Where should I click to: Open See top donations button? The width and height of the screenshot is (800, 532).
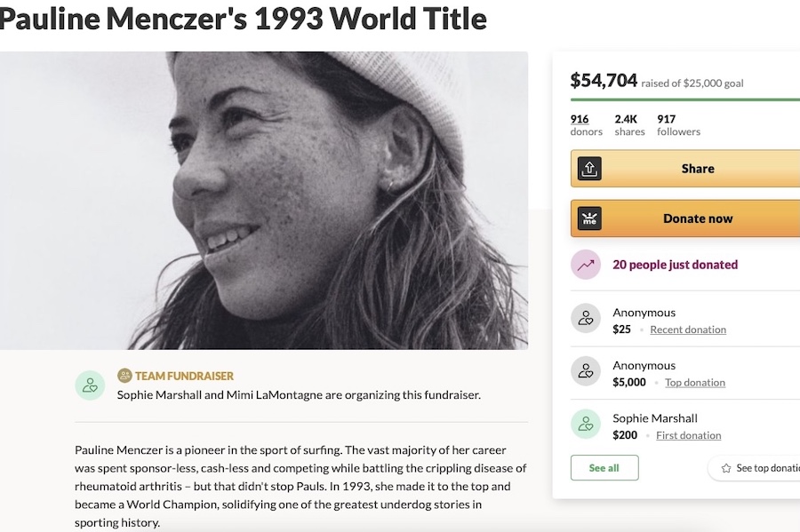[x=755, y=468]
